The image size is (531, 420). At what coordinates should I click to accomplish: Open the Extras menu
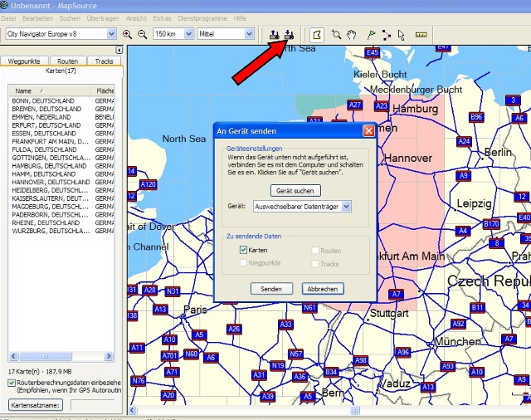coord(162,18)
